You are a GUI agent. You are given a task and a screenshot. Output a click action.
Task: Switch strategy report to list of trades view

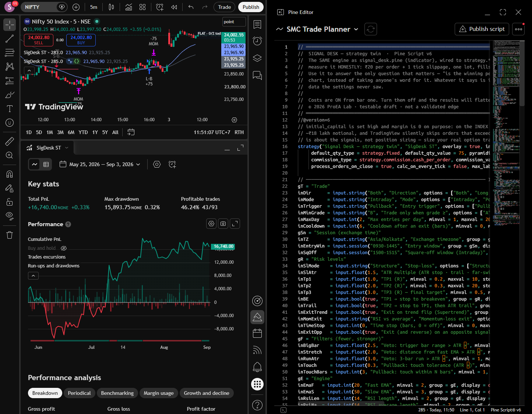pyautogui.click(x=46, y=164)
